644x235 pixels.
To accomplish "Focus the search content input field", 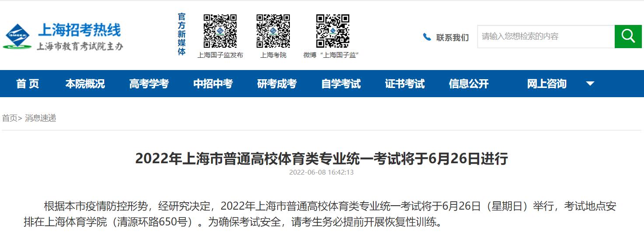I will 546,36.
